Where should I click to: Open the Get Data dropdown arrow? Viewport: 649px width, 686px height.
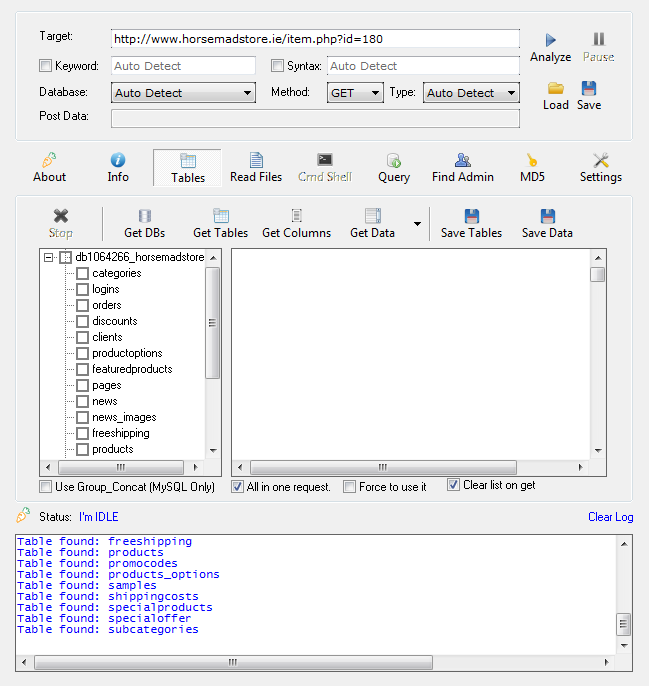[x=417, y=224]
